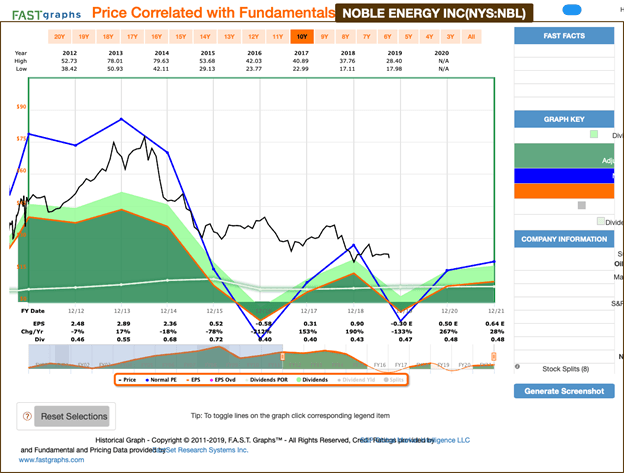Select the 20Y time range tab
This screenshot has width=624, height=473.
tap(59, 37)
